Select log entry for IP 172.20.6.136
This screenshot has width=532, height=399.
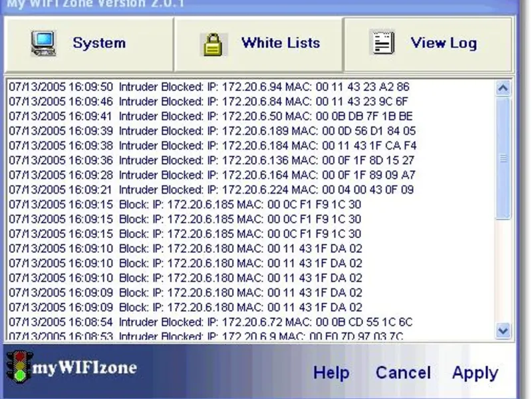[211, 160]
